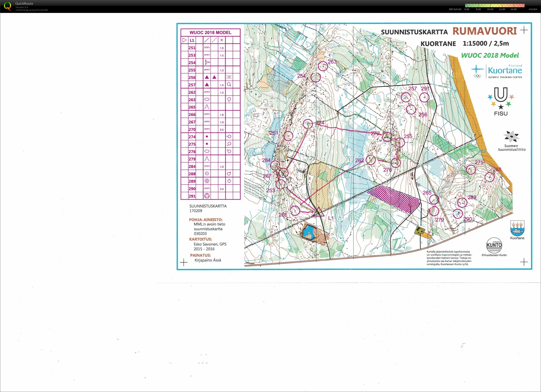Click the pace color gradient bar
The width and height of the screenshot is (541, 392).
494,5
